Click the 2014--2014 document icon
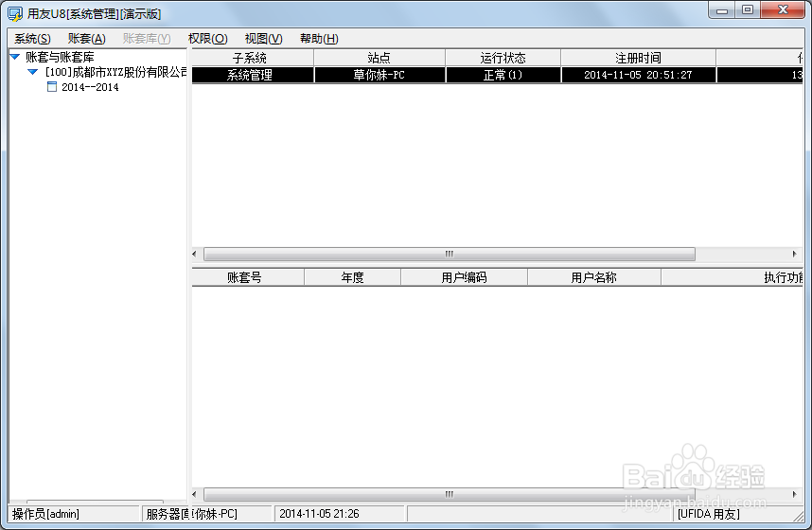The width and height of the screenshot is (812, 530). 52,86
